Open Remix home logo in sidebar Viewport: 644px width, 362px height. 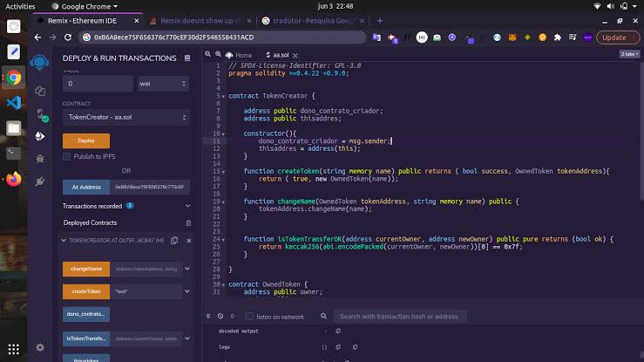pyautogui.click(x=39, y=62)
